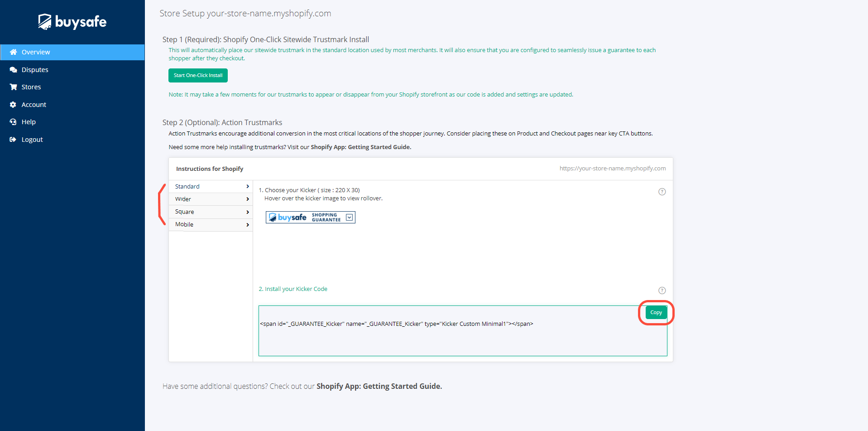Click the Account gear icon
The width and height of the screenshot is (868, 431).
[13, 105]
